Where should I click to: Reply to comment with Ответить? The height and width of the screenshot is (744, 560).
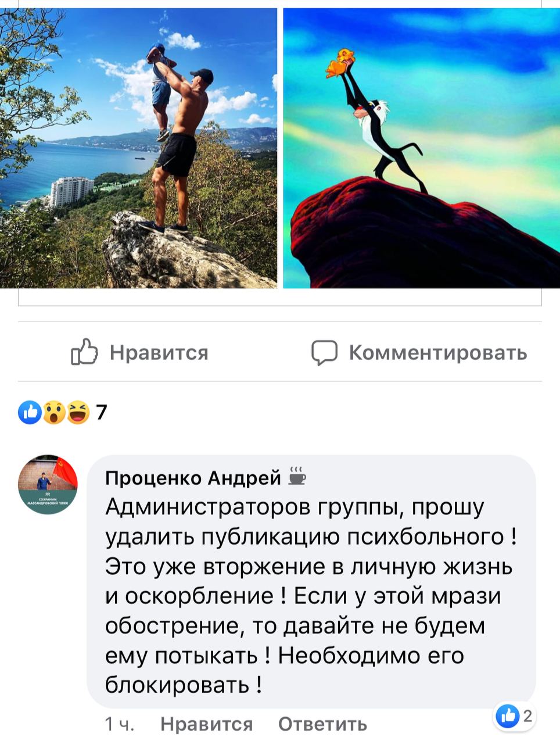tap(322, 724)
